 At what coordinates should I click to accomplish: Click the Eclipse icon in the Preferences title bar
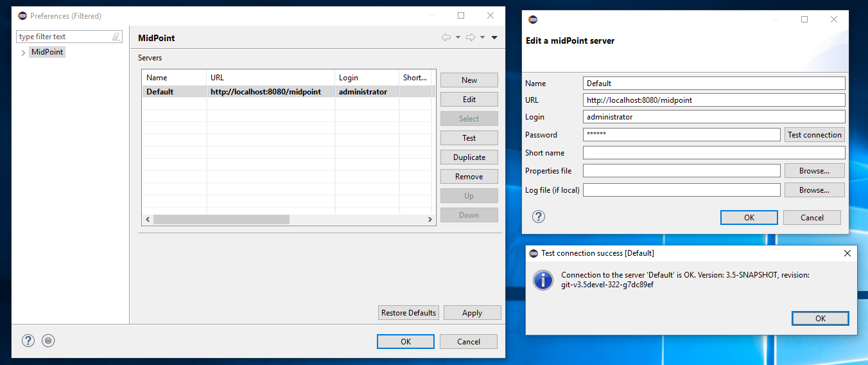click(x=22, y=16)
